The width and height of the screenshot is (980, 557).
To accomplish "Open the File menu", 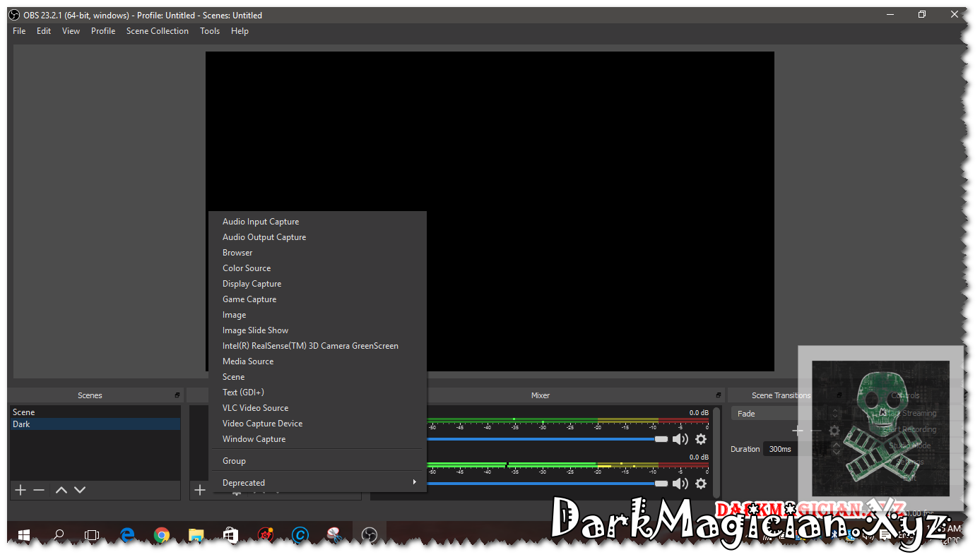I will [x=19, y=31].
